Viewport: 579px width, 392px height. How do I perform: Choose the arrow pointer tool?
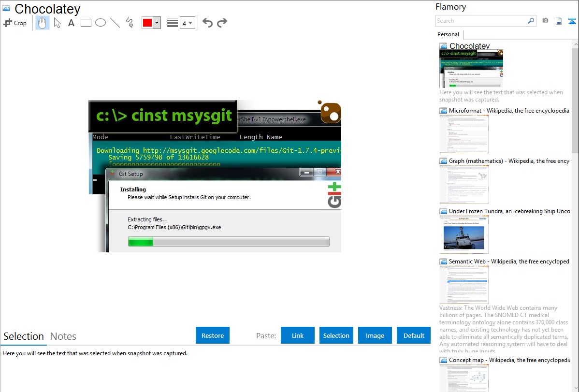click(58, 23)
